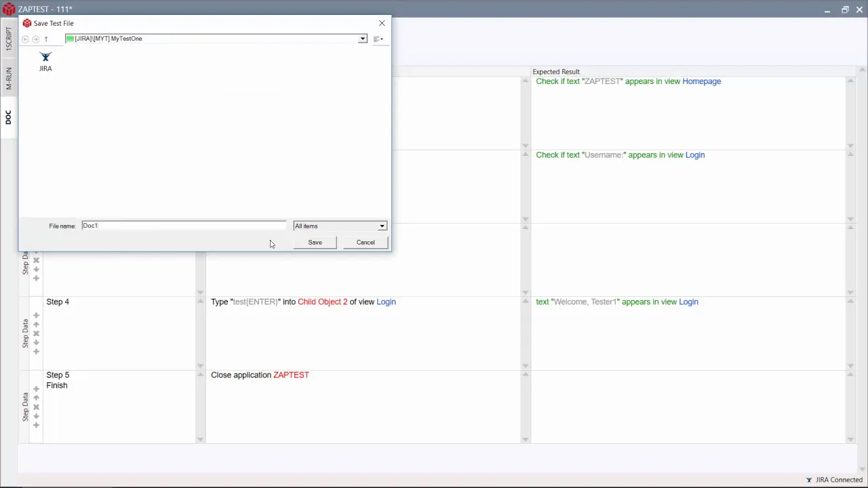Go back in the Save Test File dialog
This screenshot has width=868, height=488.
pyautogui.click(x=26, y=39)
